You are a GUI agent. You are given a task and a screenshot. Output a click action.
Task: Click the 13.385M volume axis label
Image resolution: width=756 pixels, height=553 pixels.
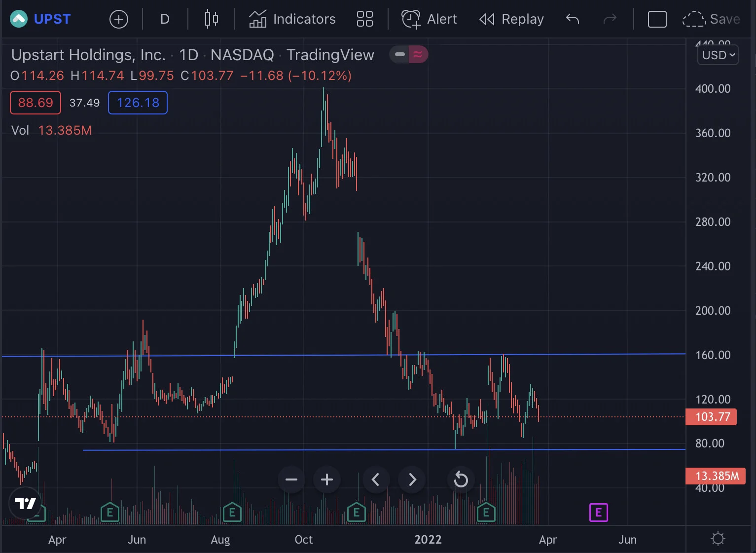pos(716,476)
